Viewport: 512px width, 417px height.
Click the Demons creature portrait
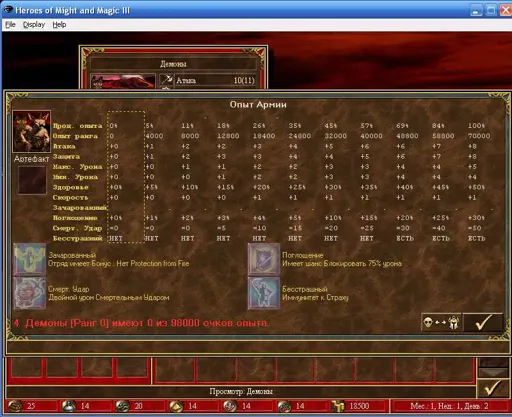pyautogui.click(x=32, y=132)
